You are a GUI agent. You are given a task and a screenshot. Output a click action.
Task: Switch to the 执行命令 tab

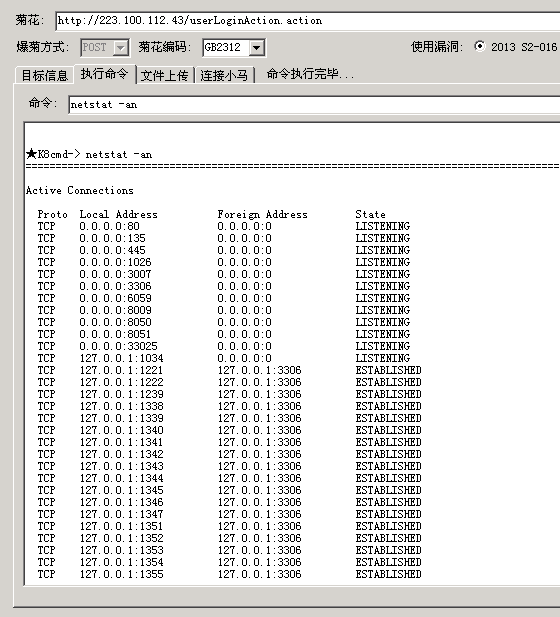(105, 74)
